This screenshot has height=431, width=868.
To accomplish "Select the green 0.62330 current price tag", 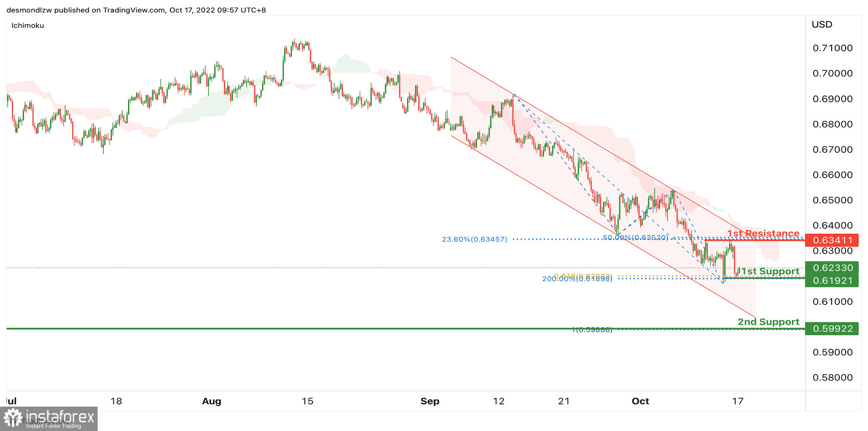I will click(x=832, y=268).
